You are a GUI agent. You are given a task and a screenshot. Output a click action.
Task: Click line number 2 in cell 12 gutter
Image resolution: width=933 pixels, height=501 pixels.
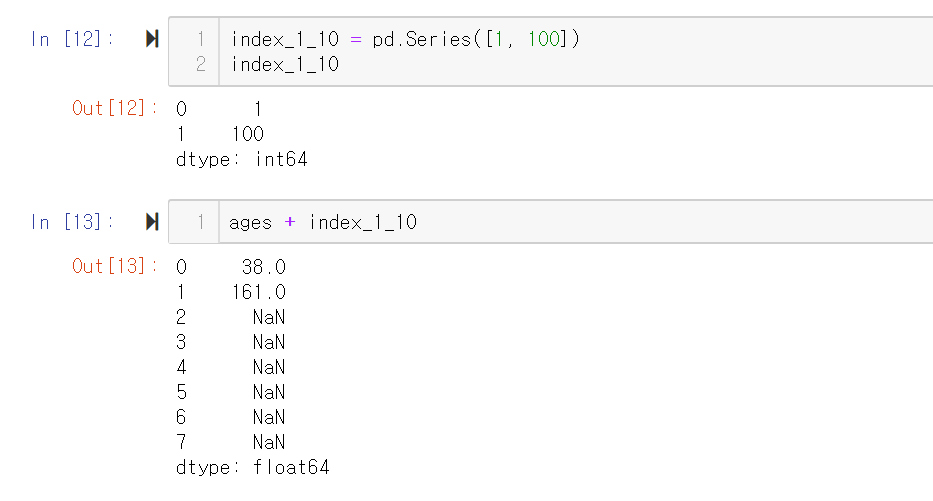coord(201,64)
